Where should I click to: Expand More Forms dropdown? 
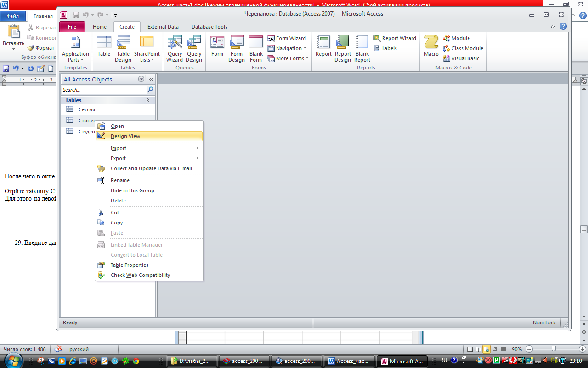[288, 58]
